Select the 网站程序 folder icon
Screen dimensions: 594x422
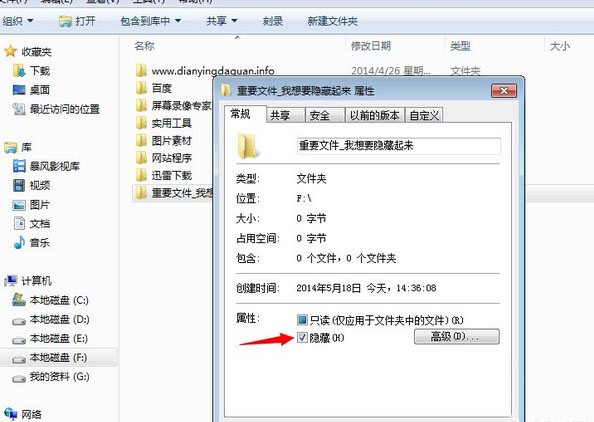pyautogui.click(x=141, y=158)
